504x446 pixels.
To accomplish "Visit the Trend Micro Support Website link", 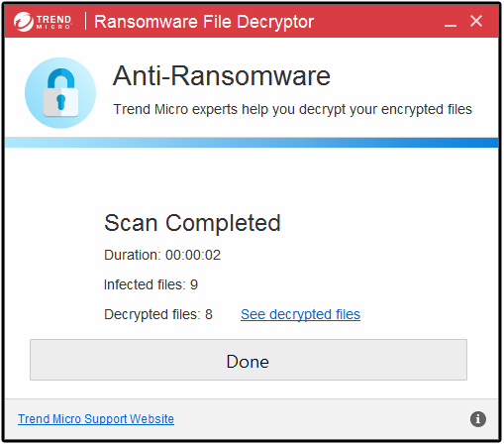I will tap(96, 419).
